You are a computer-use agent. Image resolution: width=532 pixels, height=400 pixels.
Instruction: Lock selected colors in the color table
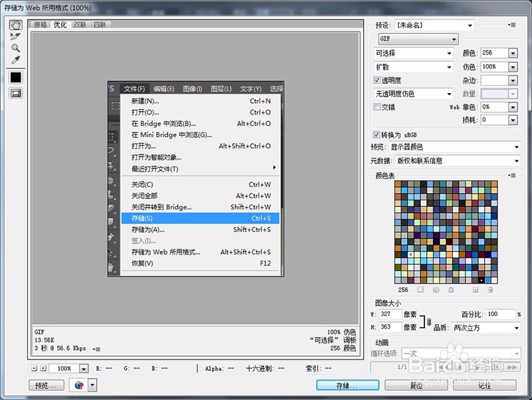(451, 290)
